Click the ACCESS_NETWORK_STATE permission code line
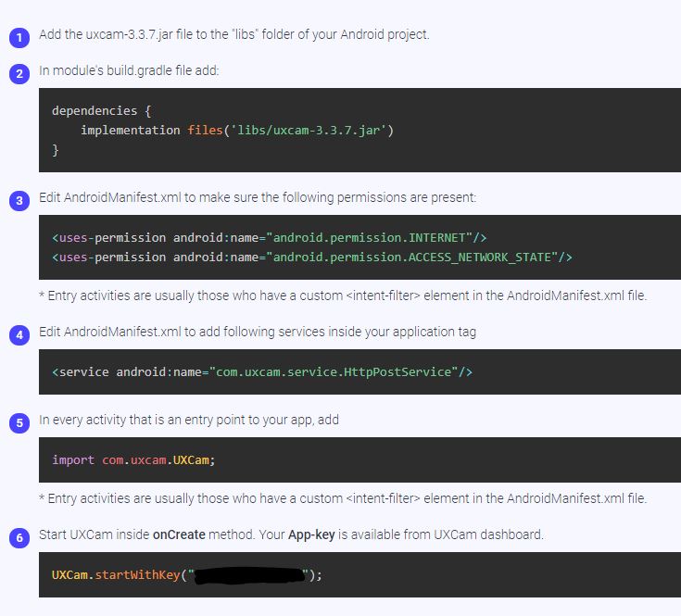Viewport: 681px width, 616px height. coord(312,258)
